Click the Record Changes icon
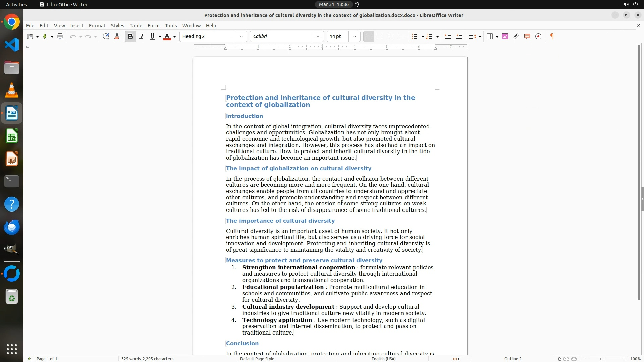The width and height of the screenshot is (644, 362). [538, 36]
